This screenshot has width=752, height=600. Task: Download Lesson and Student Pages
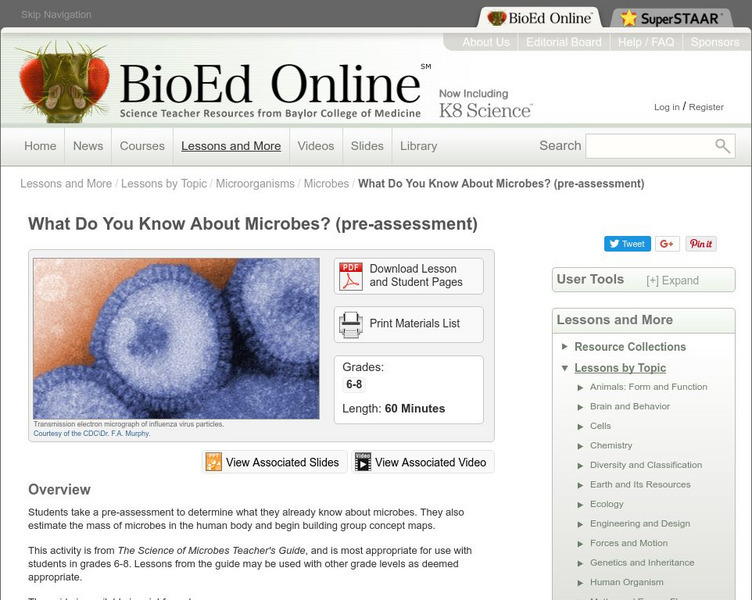click(409, 276)
